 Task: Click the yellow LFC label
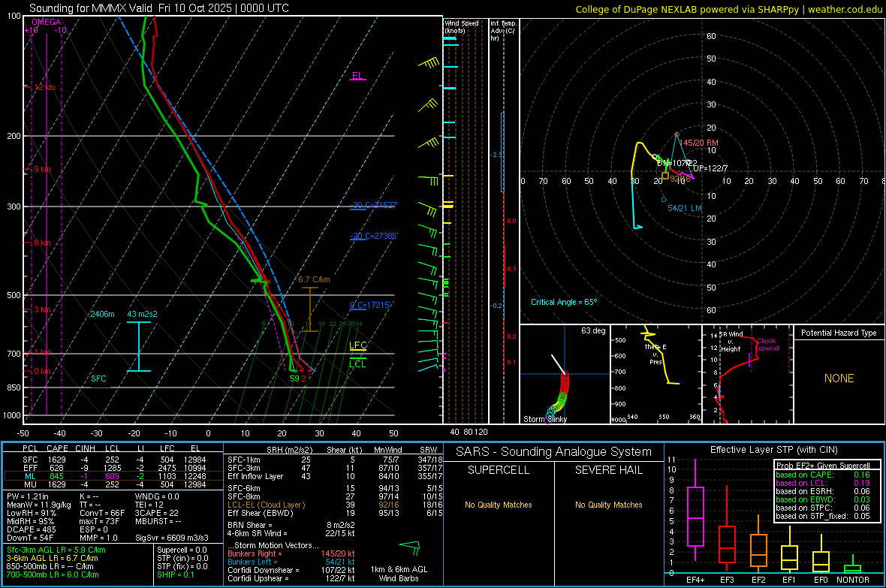coord(357,345)
